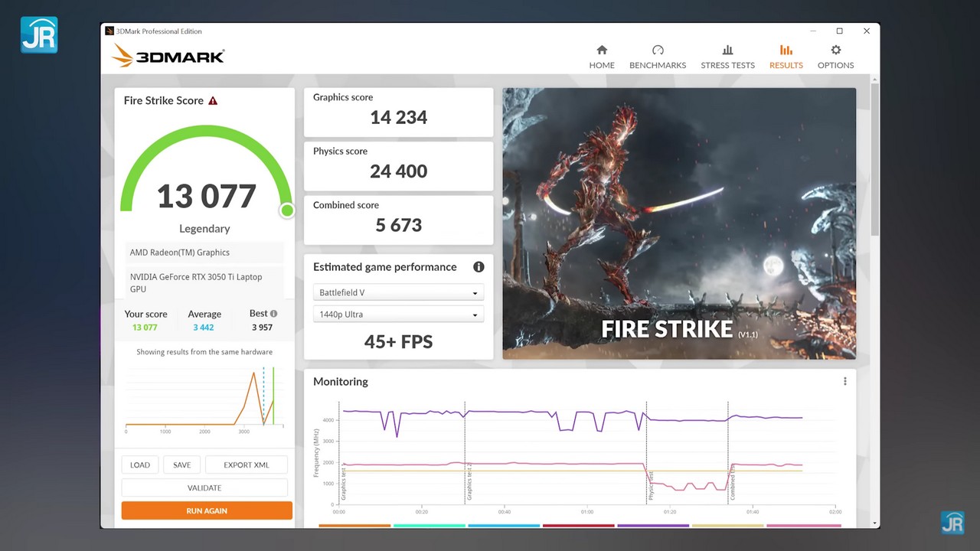This screenshot has height=551, width=980.
Task: Click the Validate button
Action: 204,487
